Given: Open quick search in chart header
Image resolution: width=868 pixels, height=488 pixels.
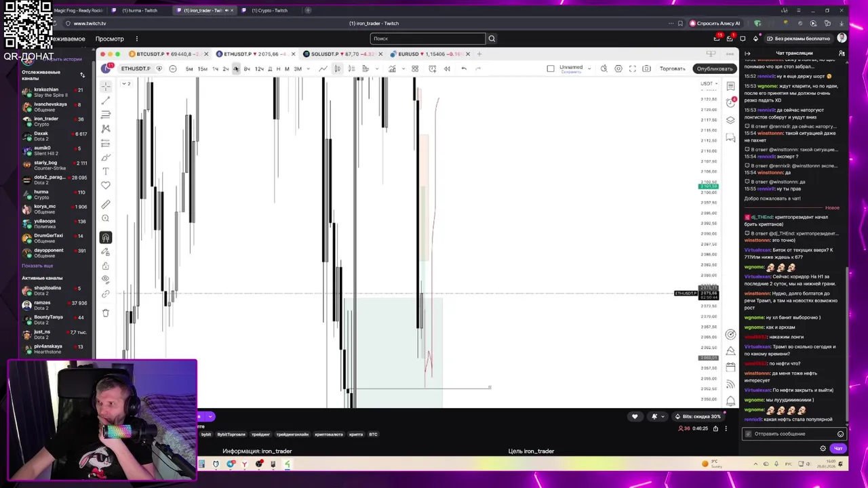Looking at the screenshot, I should pos(604,68).
